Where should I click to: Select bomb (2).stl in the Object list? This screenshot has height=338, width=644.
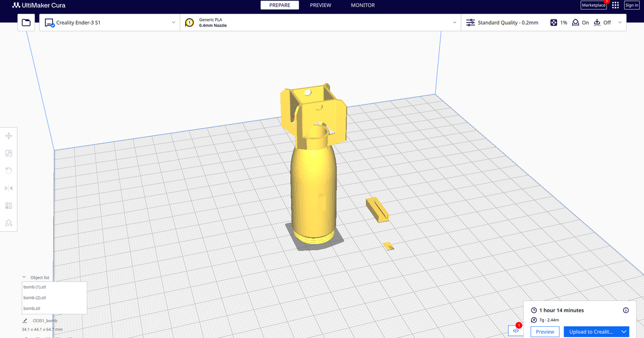34,297
